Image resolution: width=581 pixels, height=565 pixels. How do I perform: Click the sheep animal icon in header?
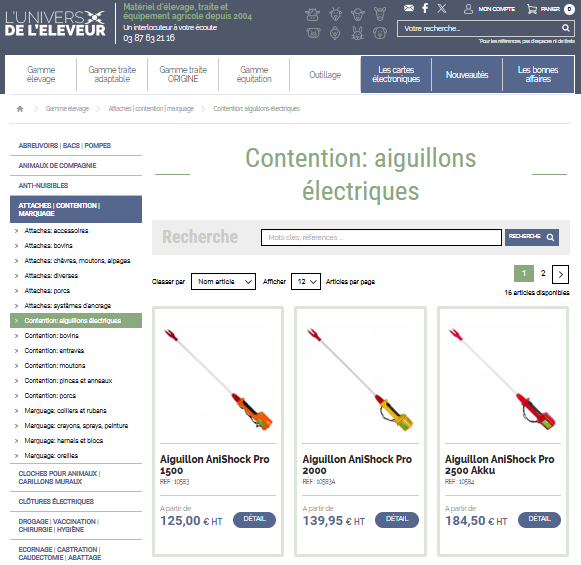tap(358, 14)
